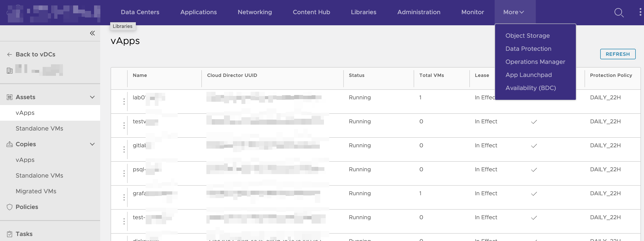The height and width of the screenshot is (241, 644).
Task: Open the search magnifier icon
Action: point(619,12)
